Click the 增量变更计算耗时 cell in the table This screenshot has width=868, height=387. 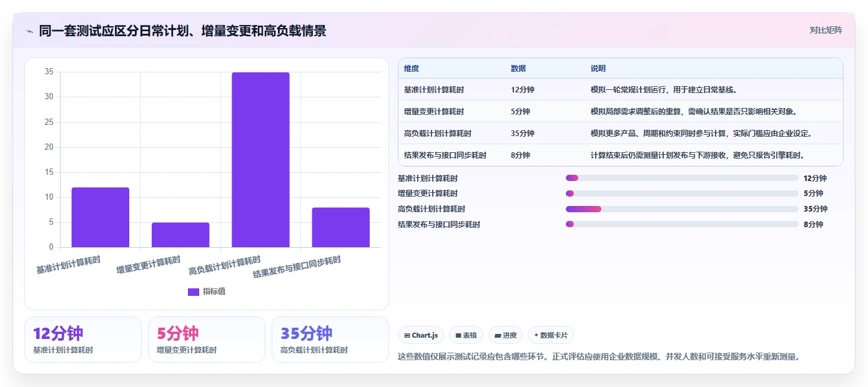click(x=434, y=112)
